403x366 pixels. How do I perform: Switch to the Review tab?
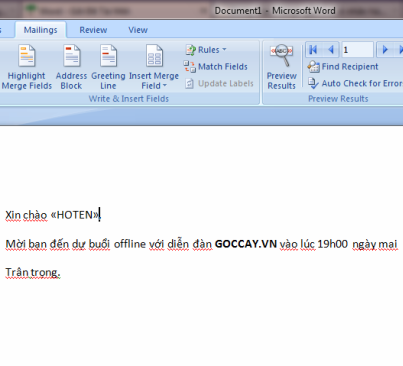(93, 30)
